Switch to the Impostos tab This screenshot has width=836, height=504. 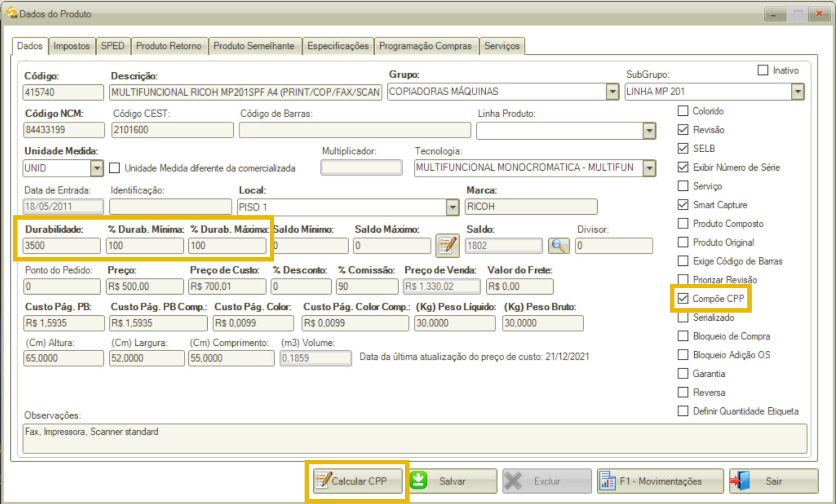pyautogui.click(x=71, y=46)
